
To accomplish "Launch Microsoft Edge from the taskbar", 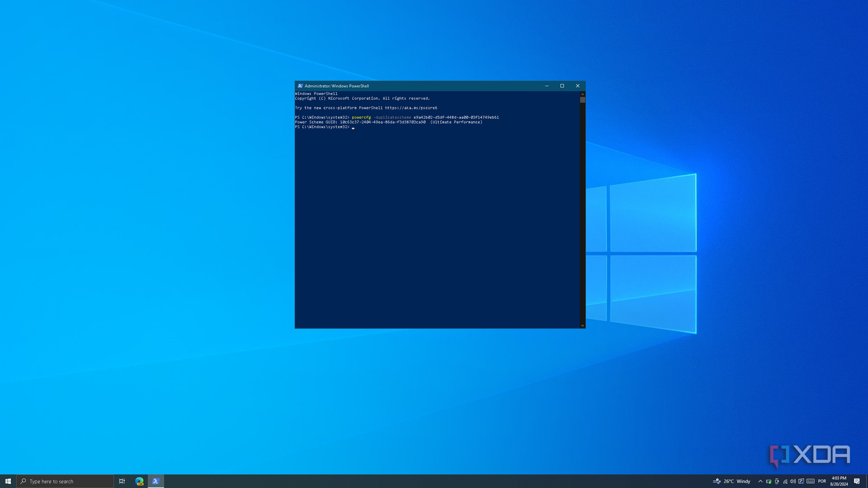I will pyautogui.click(x=139, y=481).
